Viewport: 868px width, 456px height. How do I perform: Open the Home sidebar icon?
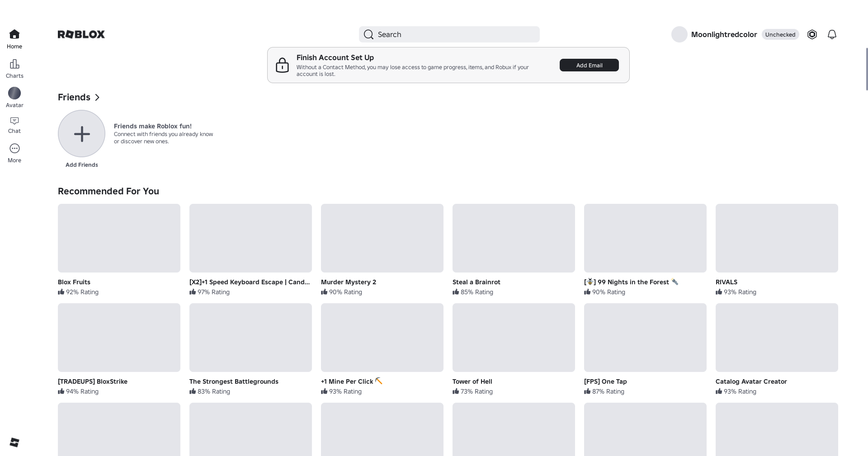click(x=14, y=34)
